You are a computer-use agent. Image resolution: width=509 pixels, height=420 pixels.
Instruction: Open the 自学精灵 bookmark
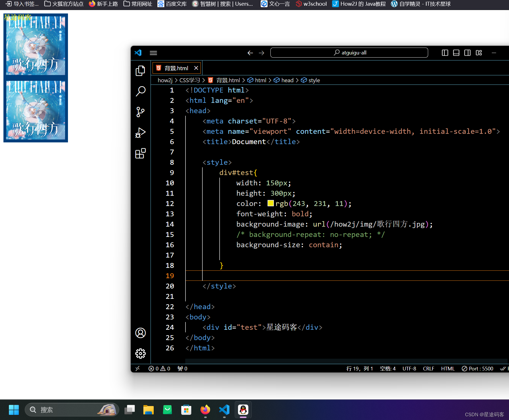coord(421,4)
